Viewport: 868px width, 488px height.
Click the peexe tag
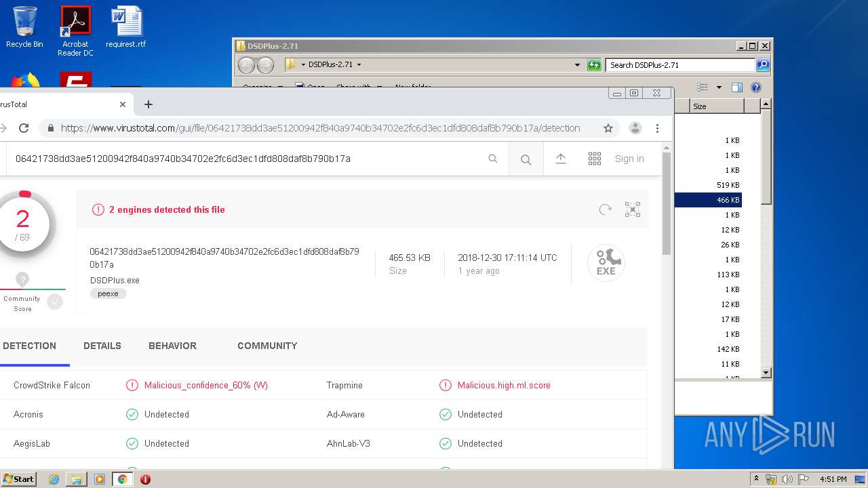(x=108, y=293)
